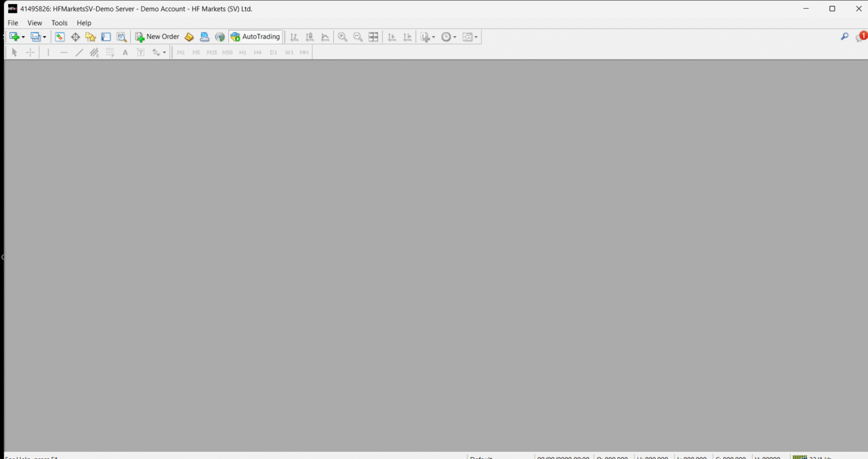Screen dimensions: 868x459
Task: Switch to M30 timeframe
Action: tap(227, 52)
